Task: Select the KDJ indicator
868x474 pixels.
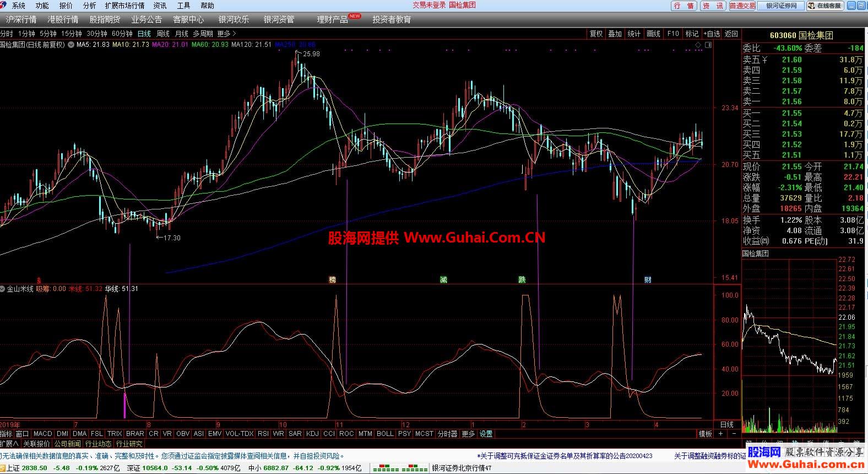Action: 312,434
